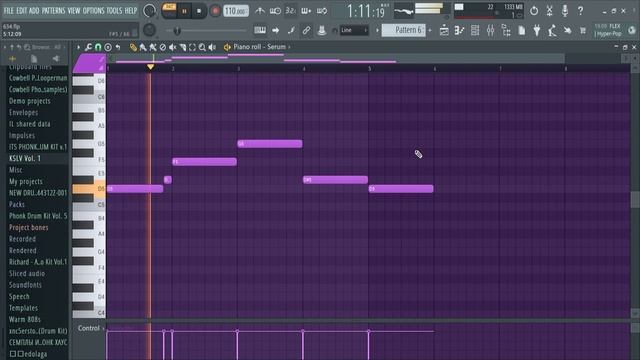The width and height of the screenshot is (640, 360).
Task: Open the Line snap dropdown
Action: point(354,30)
